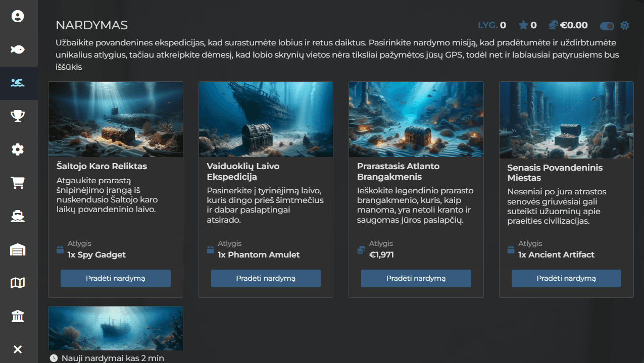Start the Prarastasis Atlanto Brangakmenis dive
644x363 pixels.
tap(416, 278)
